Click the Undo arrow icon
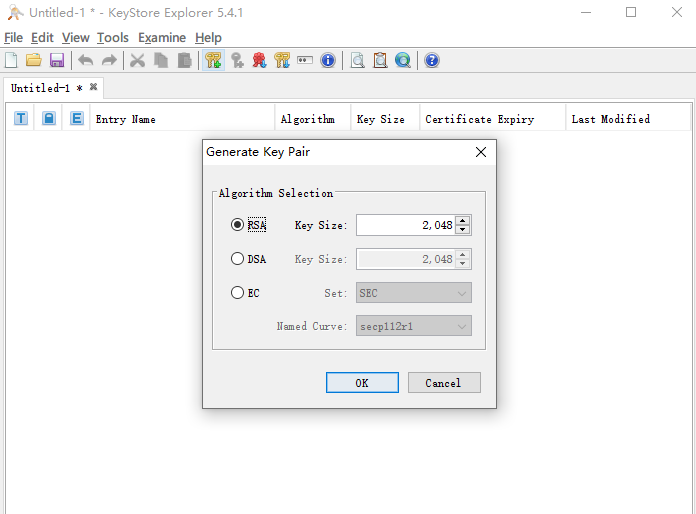Screen dimensions: 696x514 [86, 60]
